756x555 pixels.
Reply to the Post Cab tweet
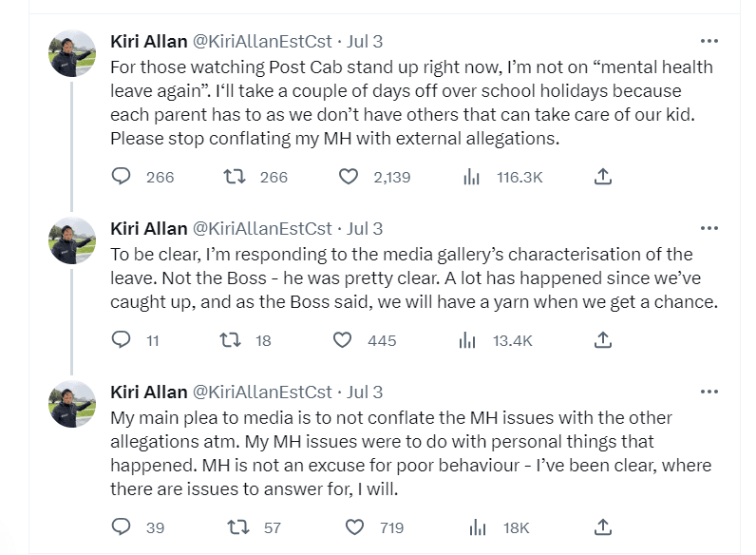click(121, 177)
